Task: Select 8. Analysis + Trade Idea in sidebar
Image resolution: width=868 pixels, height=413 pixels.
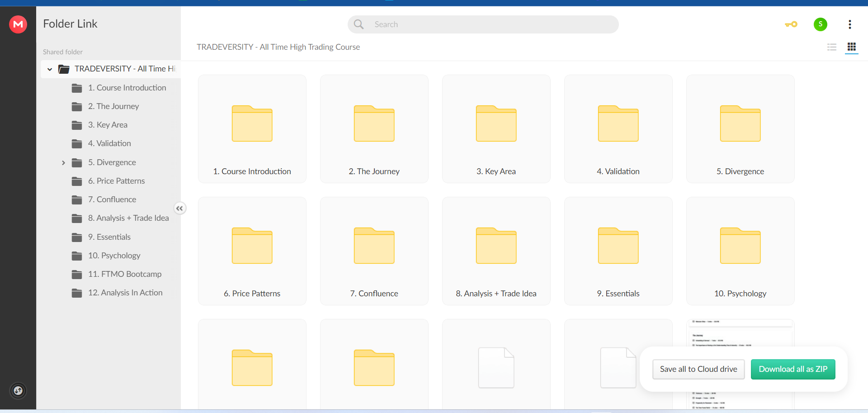Action: click(x=128, y=218)
